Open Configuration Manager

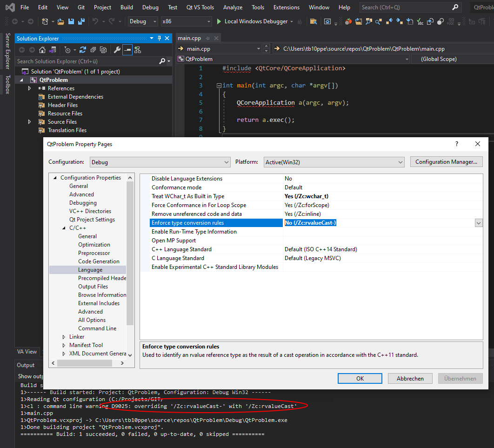click(x=446, y=161)
